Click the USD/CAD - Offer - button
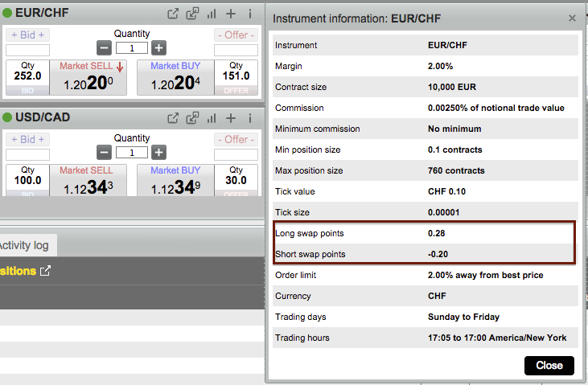 click(236, 140)
